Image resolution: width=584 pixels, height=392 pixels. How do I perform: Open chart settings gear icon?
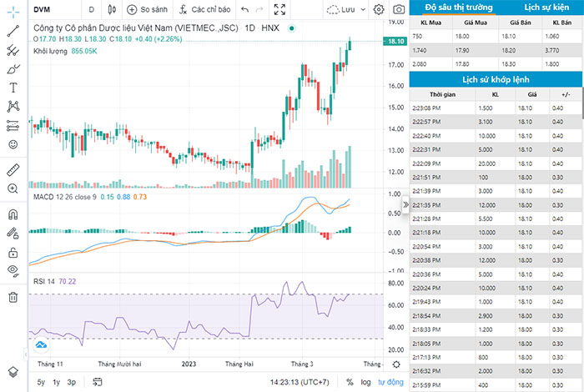coord(379,9)
